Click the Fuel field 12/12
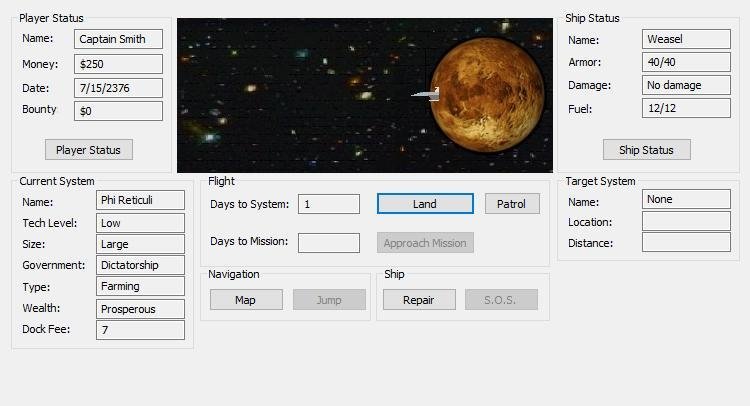Screen dimensions: 750x406 [686, 108]
